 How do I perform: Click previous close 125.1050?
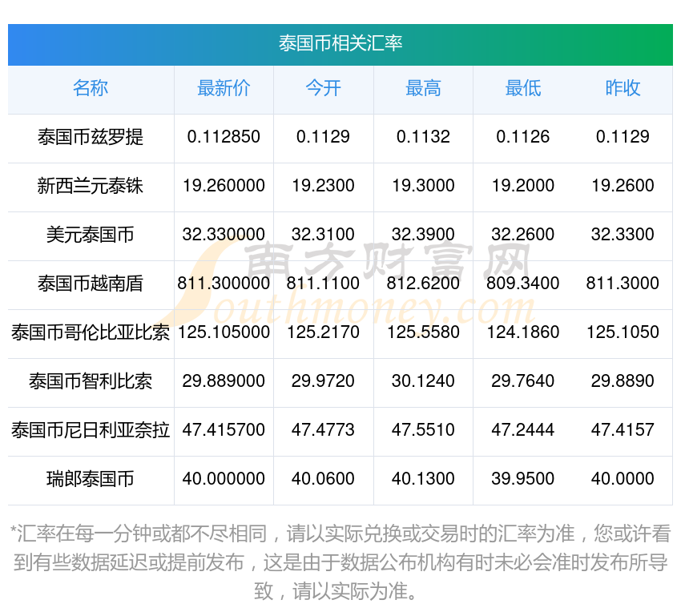623,332
